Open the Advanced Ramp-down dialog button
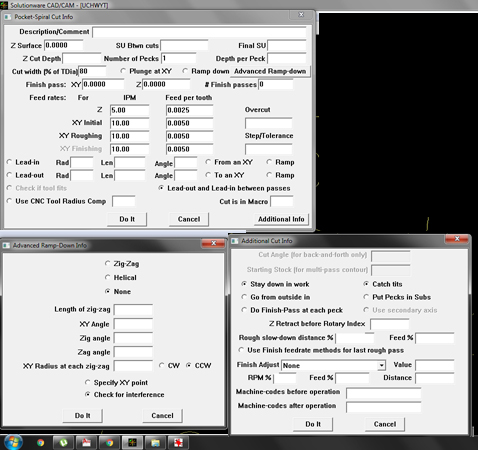 [270, 71]
